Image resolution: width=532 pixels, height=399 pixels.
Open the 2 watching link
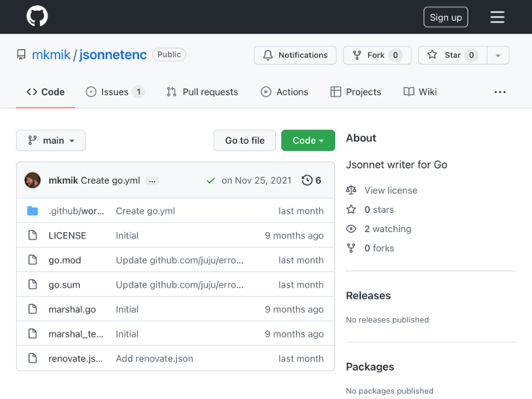(x=388, y=229)
